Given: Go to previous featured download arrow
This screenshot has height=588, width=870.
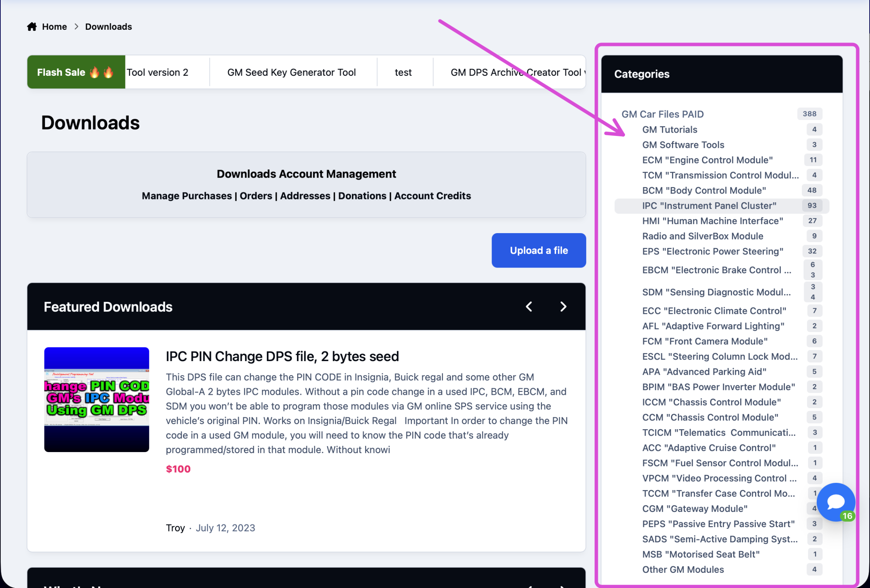Looking at the screenshot, I should (529, 307).
